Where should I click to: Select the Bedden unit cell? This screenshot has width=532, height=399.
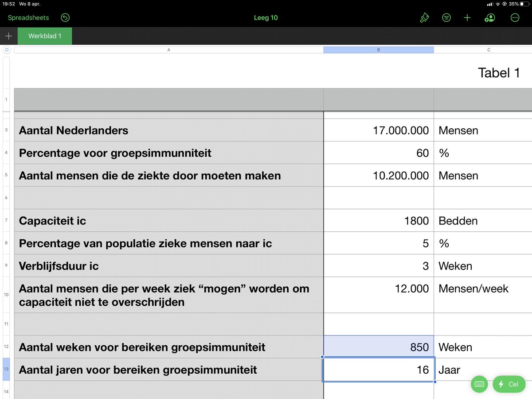click(483, 221)
